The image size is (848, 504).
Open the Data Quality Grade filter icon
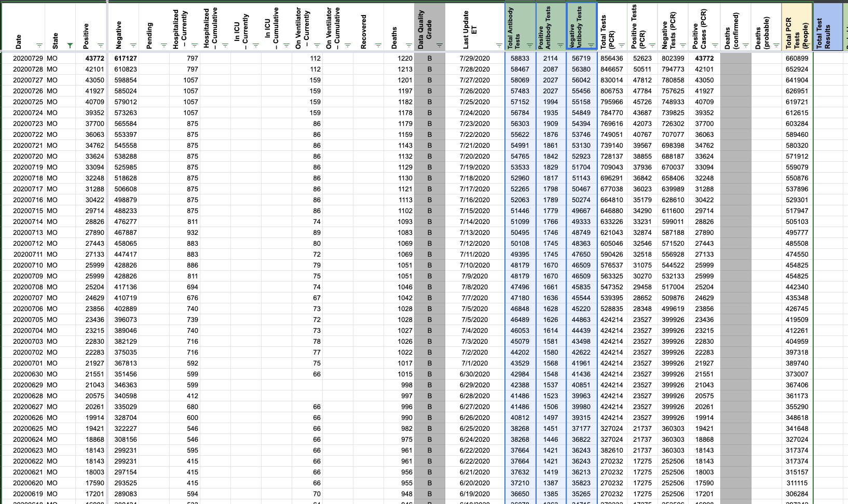pos(439,46)
